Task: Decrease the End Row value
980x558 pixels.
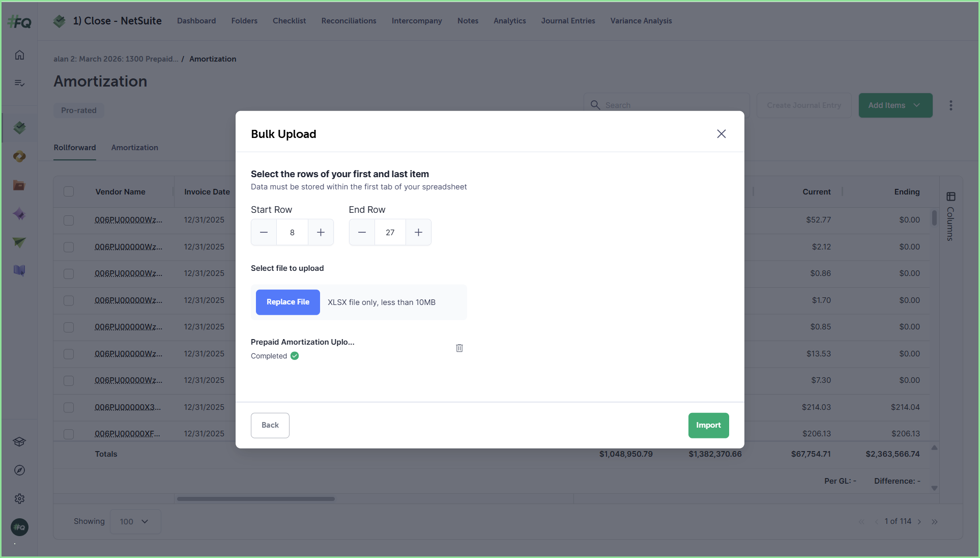Action: [362, 232]
